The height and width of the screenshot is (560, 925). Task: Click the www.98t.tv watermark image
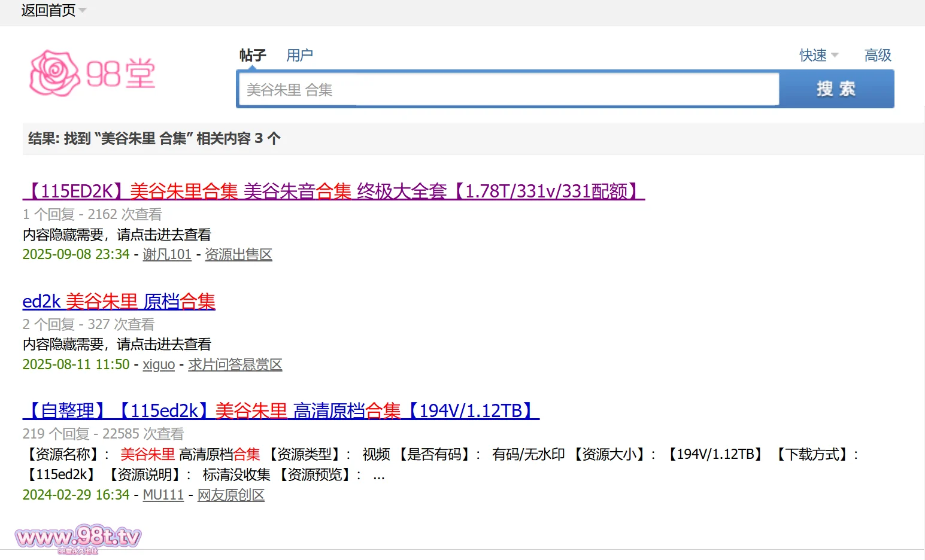[78, 538]
